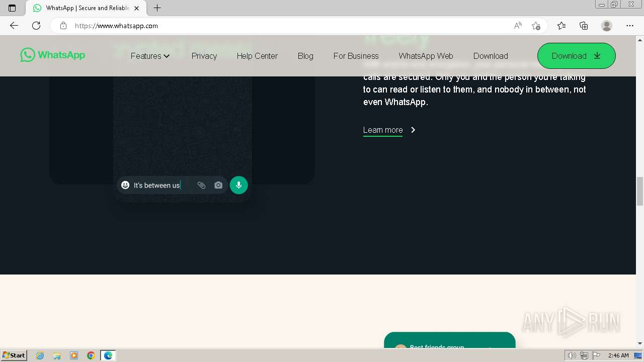Open File Explorer from taskbar
Viewport: 644px width, 362px height.
(57, 355)
